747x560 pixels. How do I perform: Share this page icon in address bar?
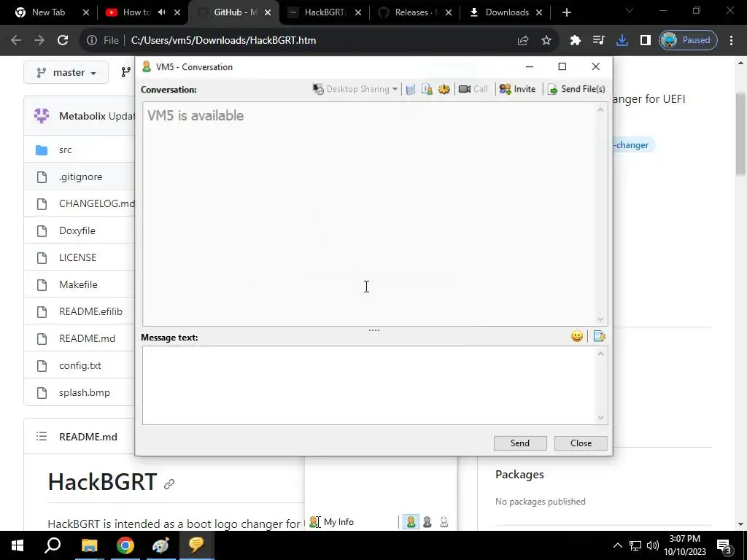523,41
